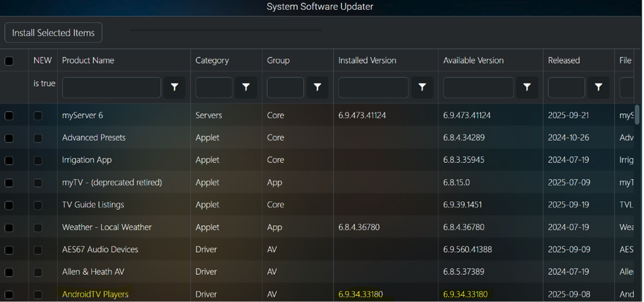This screenshot has height=302, width=644.
Task: Click the 'is true' NEW filter label
Action: point(44,83)
